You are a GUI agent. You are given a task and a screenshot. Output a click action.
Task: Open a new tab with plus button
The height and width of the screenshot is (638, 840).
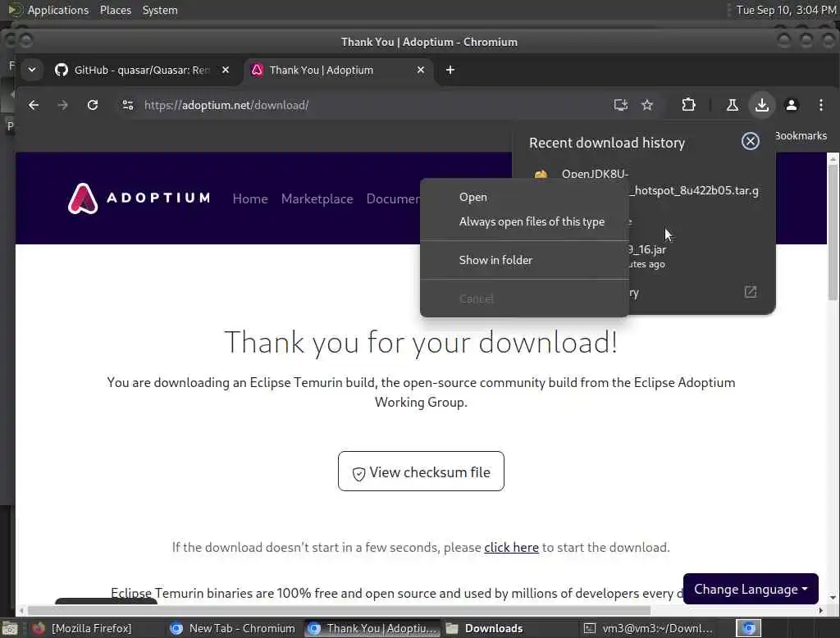[x=450, y=70]
